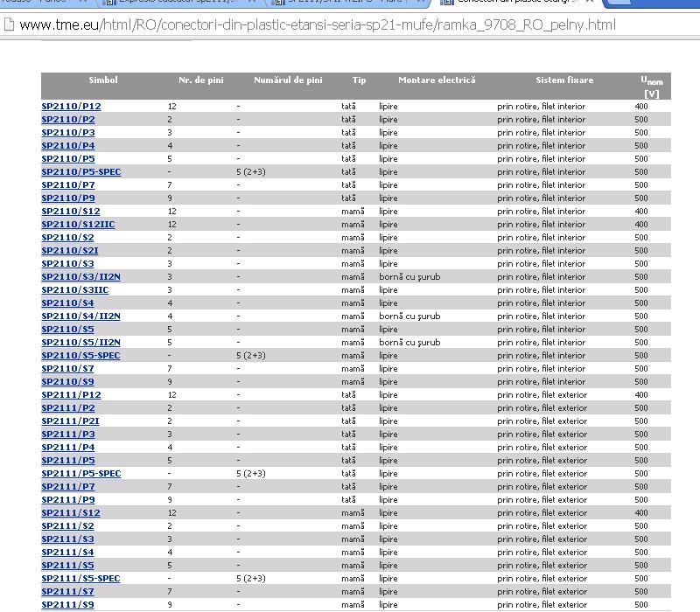Viewport: 700px width, 612px height.
Task: Open the SP2111/P9 product link
Action: [x=68, y=499]
